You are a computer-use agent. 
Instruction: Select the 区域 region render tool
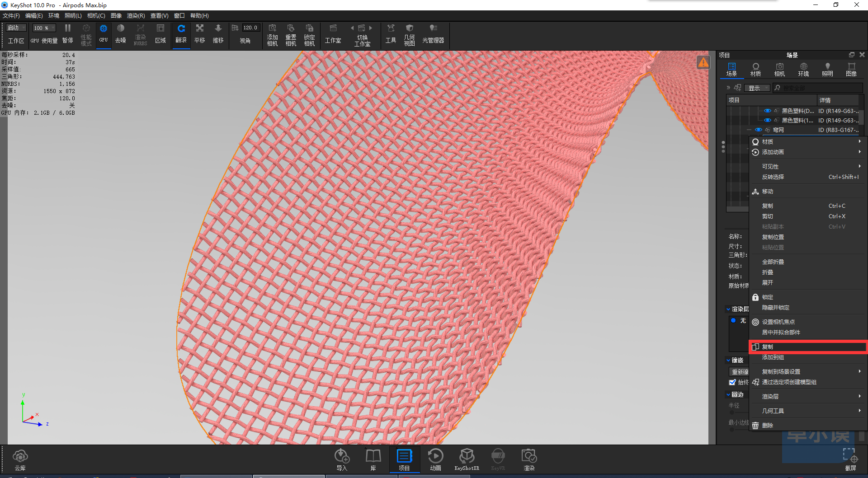coord(160,34)
